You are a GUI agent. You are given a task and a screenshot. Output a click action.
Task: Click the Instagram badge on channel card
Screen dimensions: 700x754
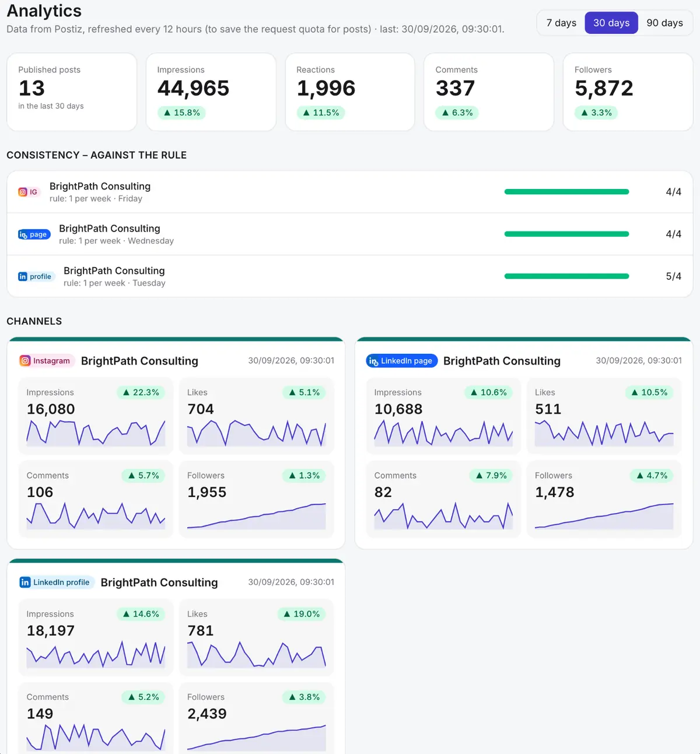[47, 361]
